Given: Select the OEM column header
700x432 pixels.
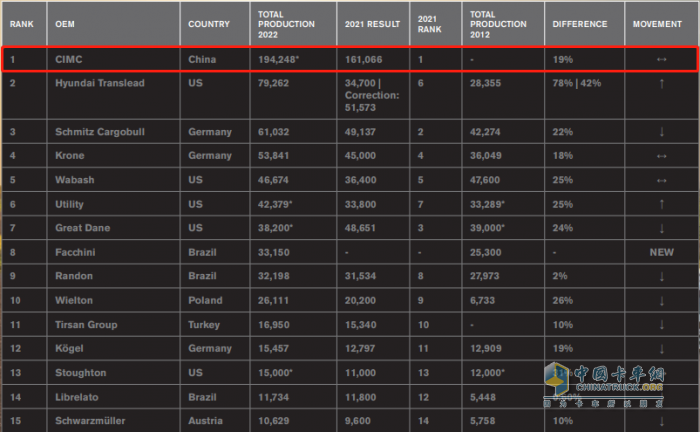Looking at the screenshot, I should (x=66, y=23).
